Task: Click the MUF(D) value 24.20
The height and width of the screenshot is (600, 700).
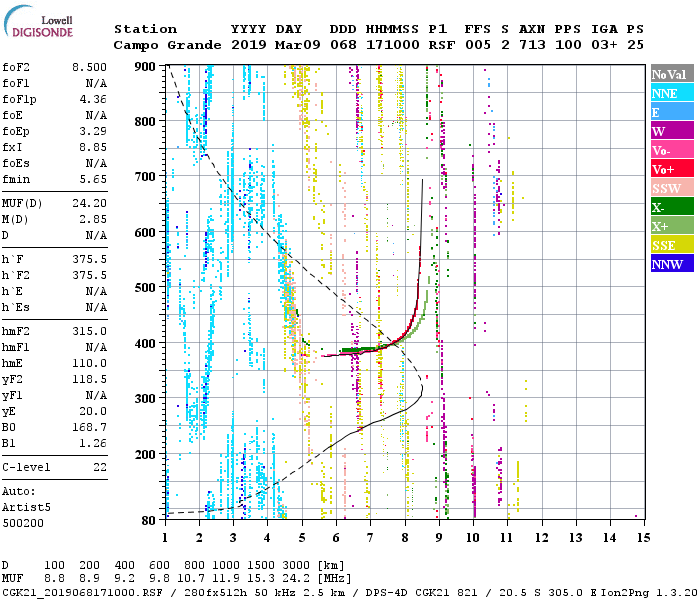Action: click(89, 204)
